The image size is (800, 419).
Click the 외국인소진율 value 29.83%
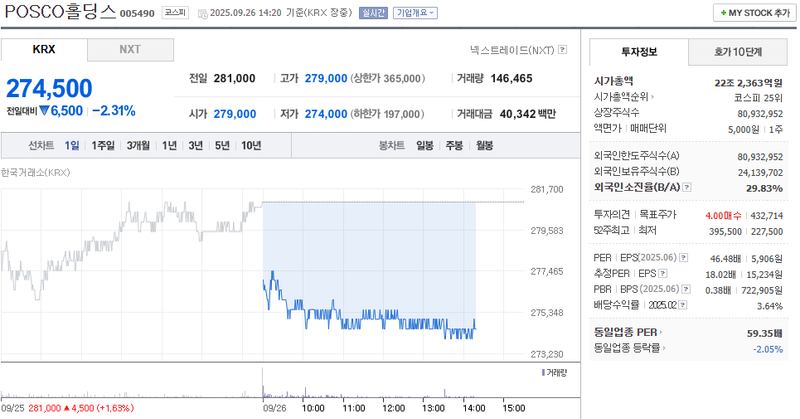pos(764,188)
